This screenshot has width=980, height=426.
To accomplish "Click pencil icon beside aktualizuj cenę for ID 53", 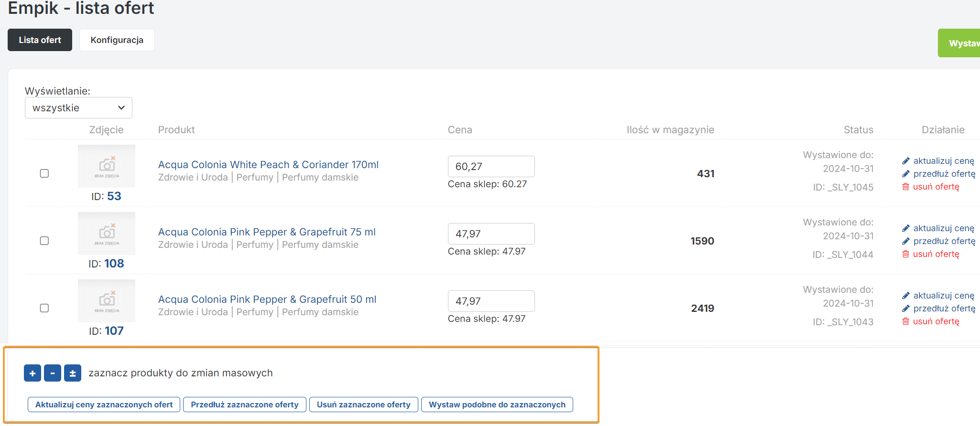I will (x=905, y=161).
